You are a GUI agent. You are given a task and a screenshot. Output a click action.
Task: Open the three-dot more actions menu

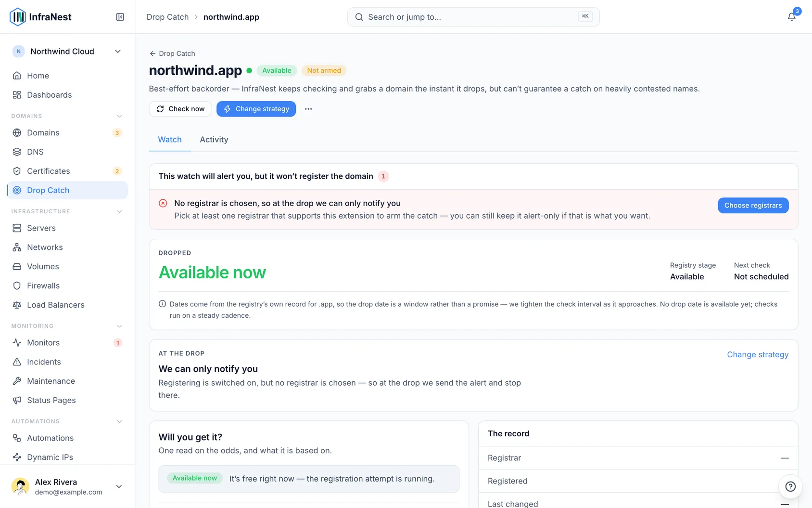coord(308,109)
